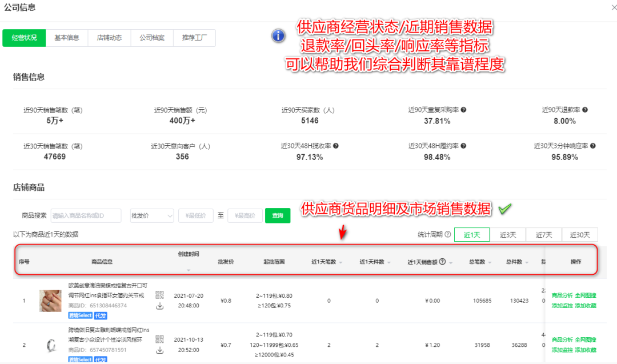The width and height of the screenshot is (617, 364).
Task: Click help icon beside 近30天3分钟响应率
Action: pos(592,146)
